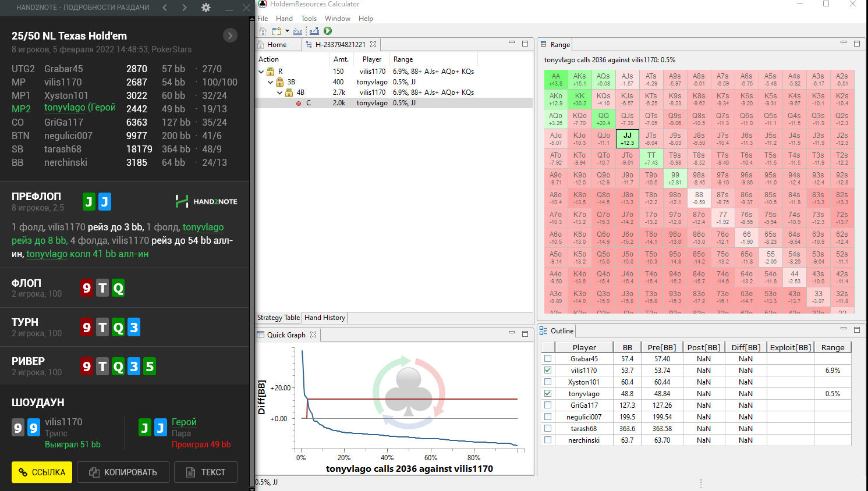
Task: Open the Tools menu
Action: coord(309,19)
